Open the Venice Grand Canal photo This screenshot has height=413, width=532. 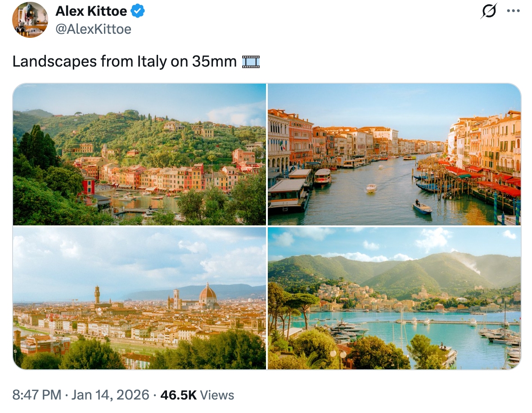tap(394, 154)
